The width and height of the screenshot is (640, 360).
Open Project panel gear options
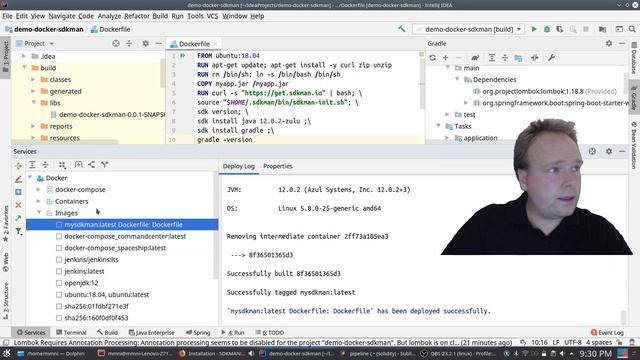(145, 43)
